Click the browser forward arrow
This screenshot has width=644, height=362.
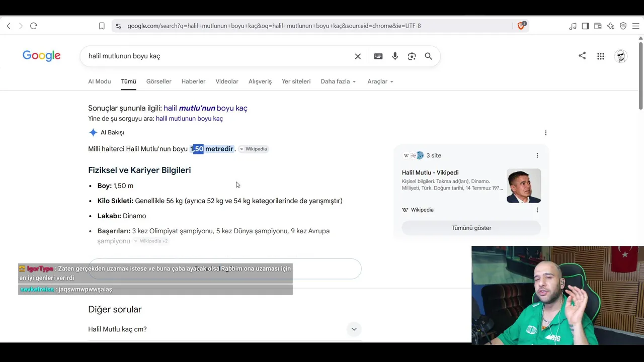click(x=21, y=26)
